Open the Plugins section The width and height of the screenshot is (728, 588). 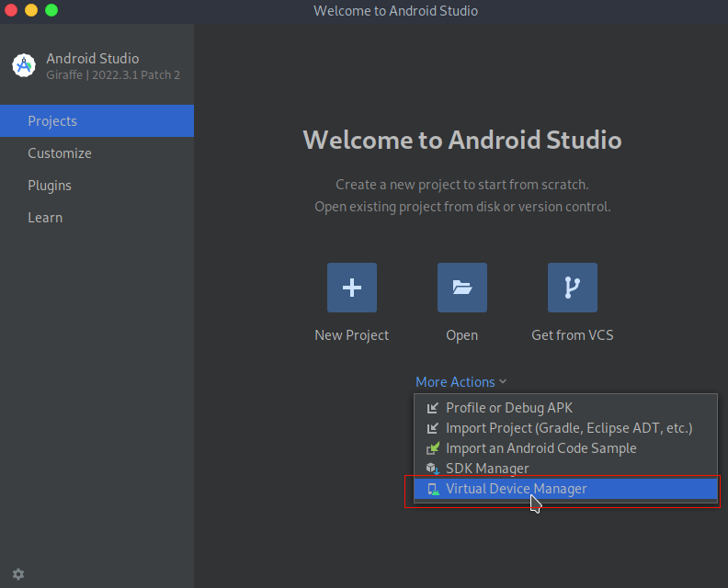coord(97,186)
